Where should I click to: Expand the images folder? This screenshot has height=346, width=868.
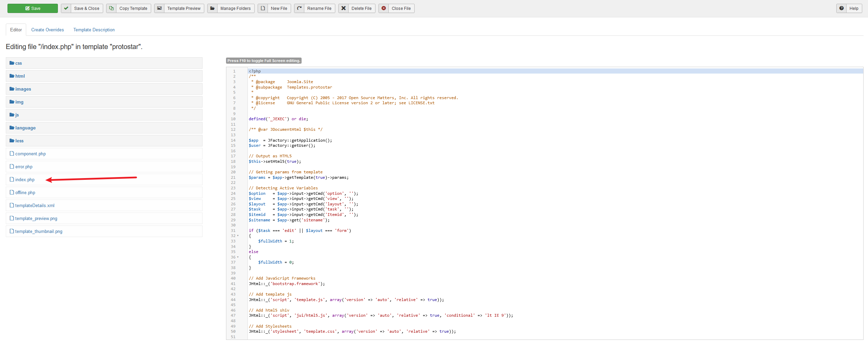[x=104, y=89]
